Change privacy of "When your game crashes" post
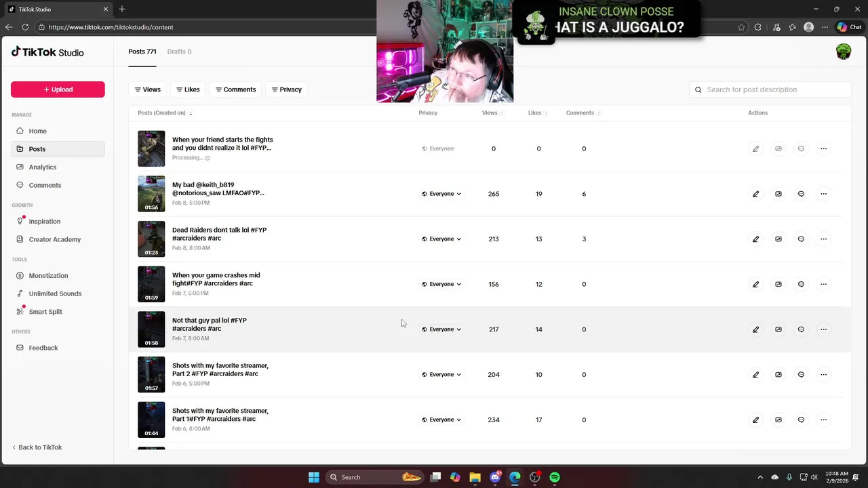The image size is (868, 488). point(441,284)
